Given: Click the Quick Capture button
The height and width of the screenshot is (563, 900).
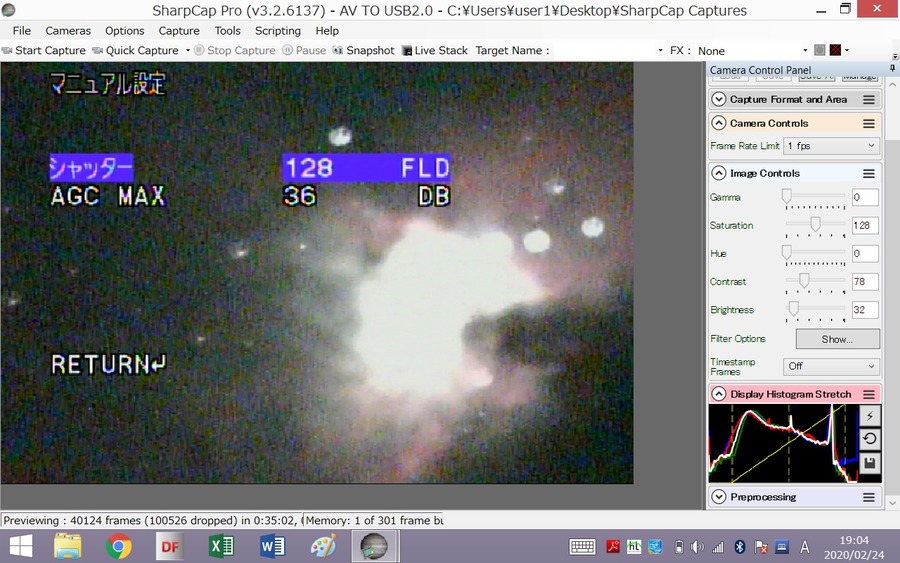Looking at the screenshot, I should click(x=136, y=51).
